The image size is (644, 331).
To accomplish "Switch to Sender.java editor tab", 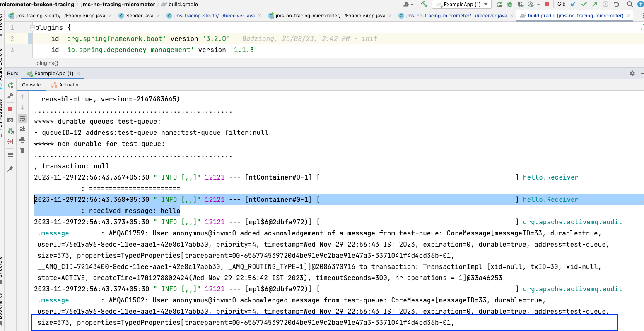I will pyautogui.click(x=140, y=16).
